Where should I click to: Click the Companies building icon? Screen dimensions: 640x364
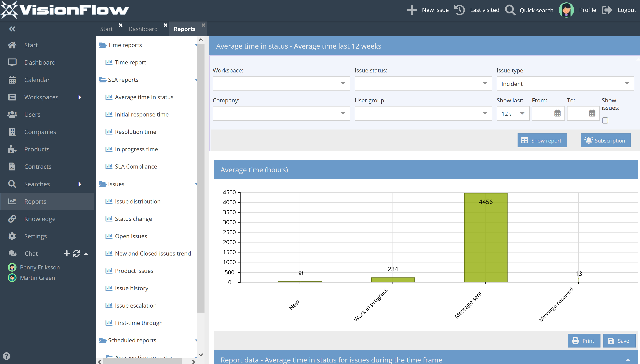[12, 132]
